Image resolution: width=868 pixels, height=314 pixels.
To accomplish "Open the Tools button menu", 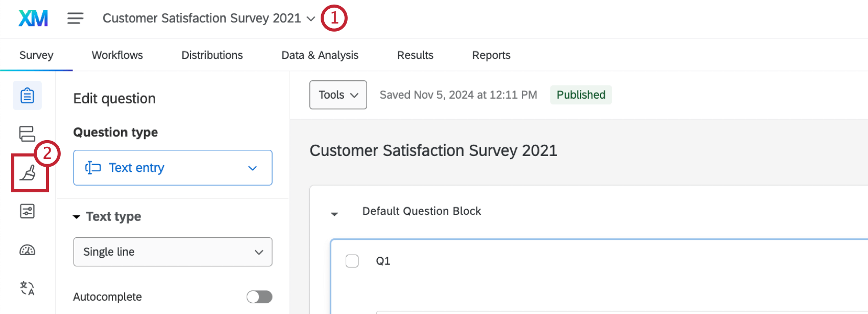I will tap(338, 95).
